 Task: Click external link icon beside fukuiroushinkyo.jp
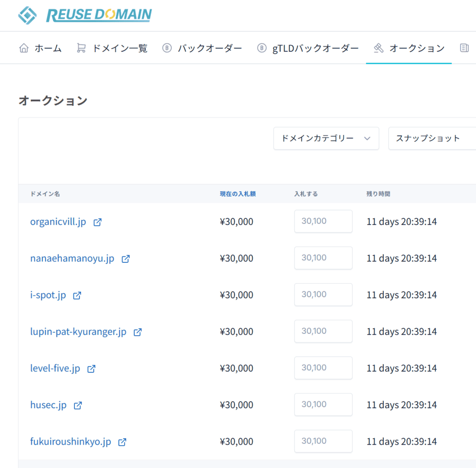point(122,442)
